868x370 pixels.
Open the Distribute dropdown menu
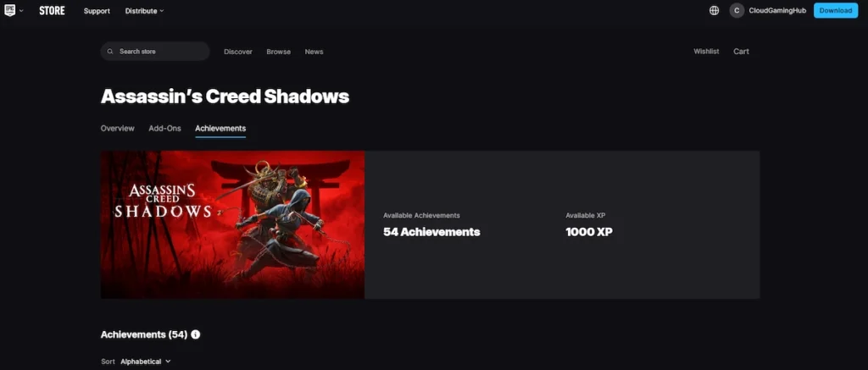click(144, 10)
